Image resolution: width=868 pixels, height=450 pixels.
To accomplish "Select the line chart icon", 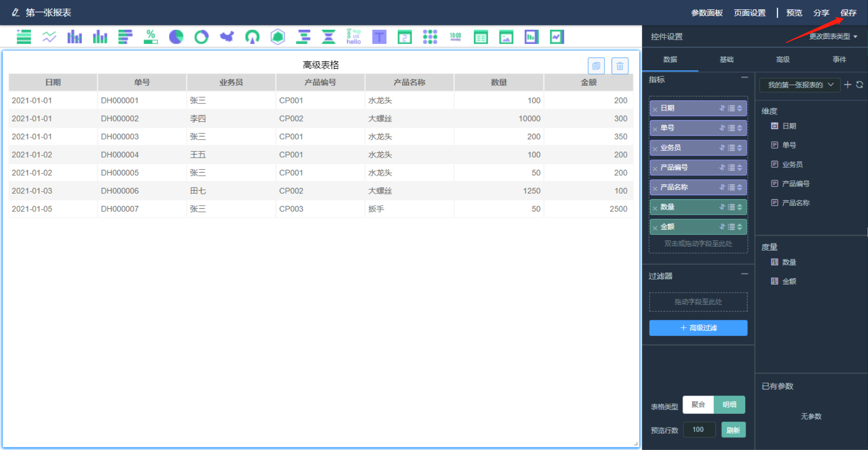I will coord(49,37).
